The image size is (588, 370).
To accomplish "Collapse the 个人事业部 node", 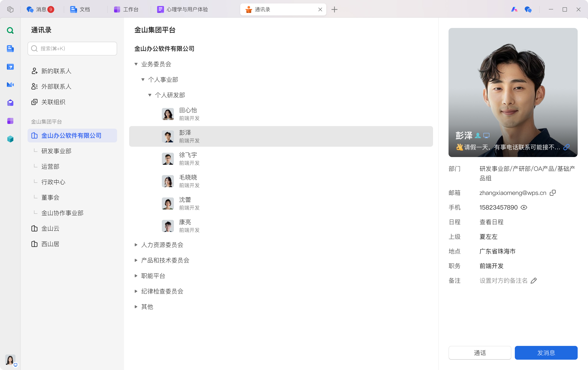I will click(143, 80).
